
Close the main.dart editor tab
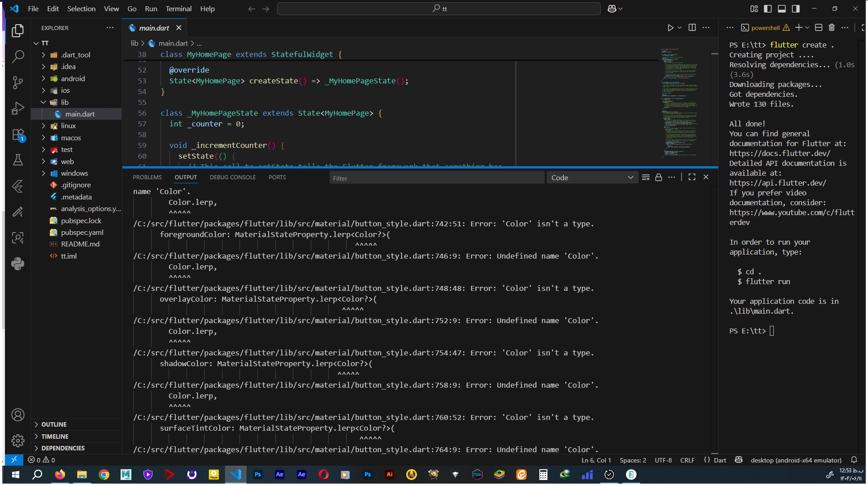tap(179, 28)
